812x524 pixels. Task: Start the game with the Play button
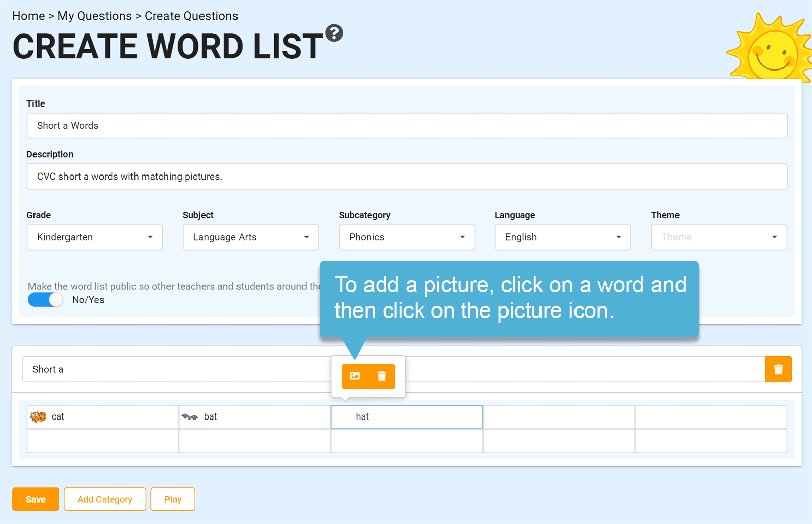click(x=173, y=499)
